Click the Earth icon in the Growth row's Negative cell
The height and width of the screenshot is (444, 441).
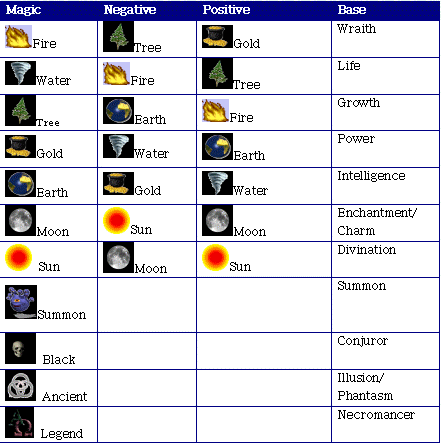(118, 111)
